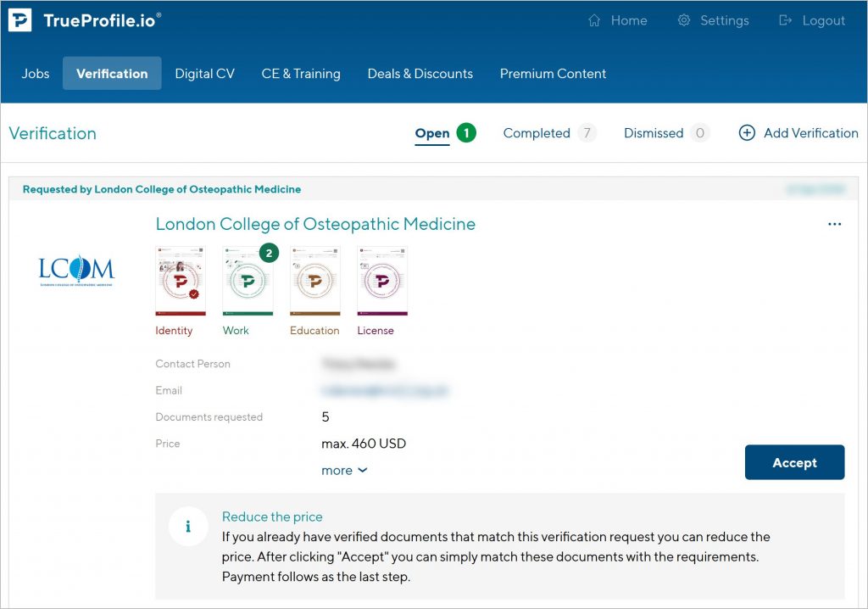Open the Identity document thumbnail
868x609 pixels.
click(x=181, y=281)
